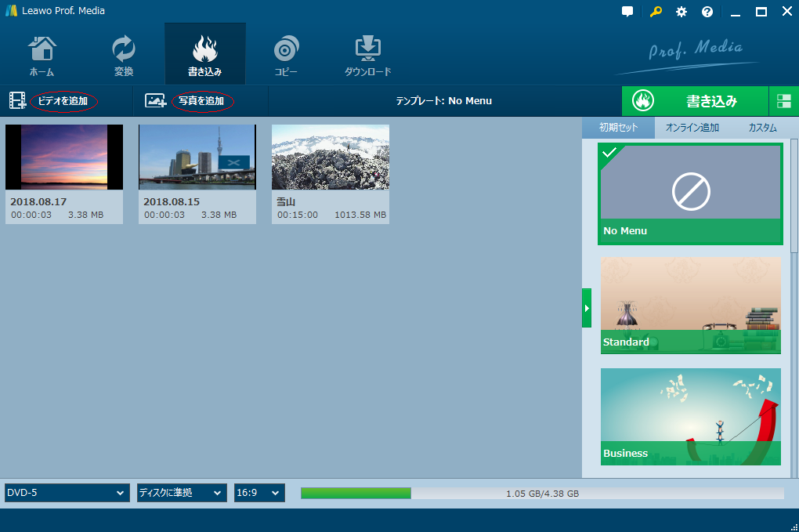Switch to 初期セット template tab
799x532 pixels.
618,128
